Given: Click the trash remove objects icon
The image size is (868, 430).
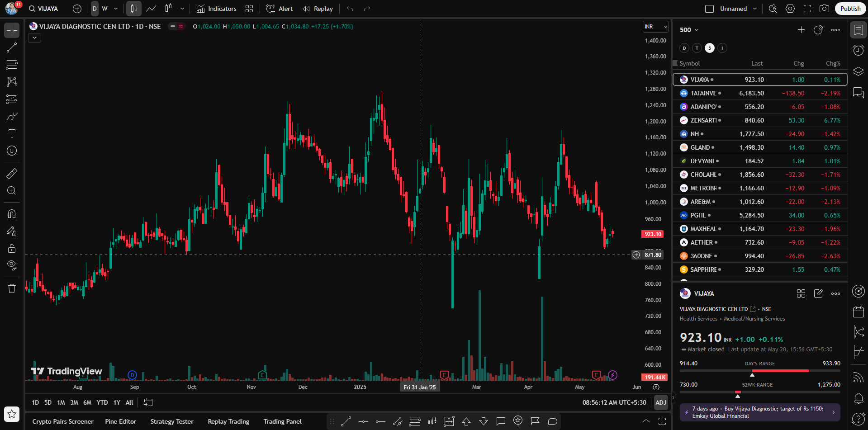Looking at the screenshot, I should click(x=12, y=288).
